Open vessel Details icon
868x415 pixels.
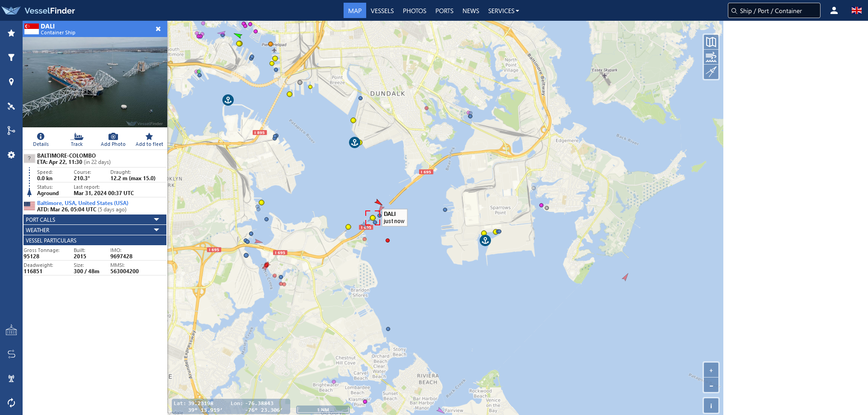[41, 140]
